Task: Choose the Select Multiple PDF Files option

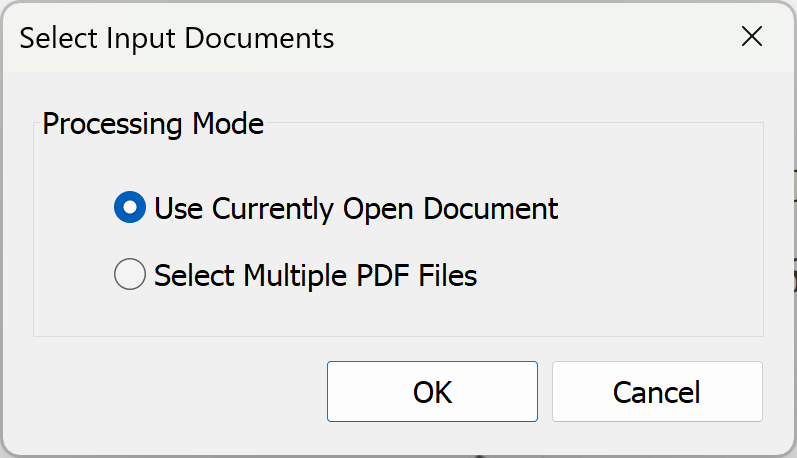Action: (130, 275)
